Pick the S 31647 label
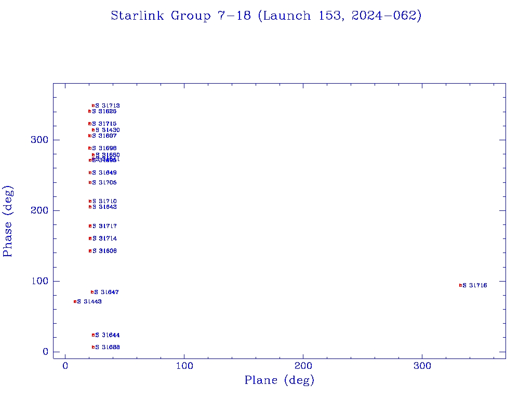The image size is (532, 399). click(106, 292)
